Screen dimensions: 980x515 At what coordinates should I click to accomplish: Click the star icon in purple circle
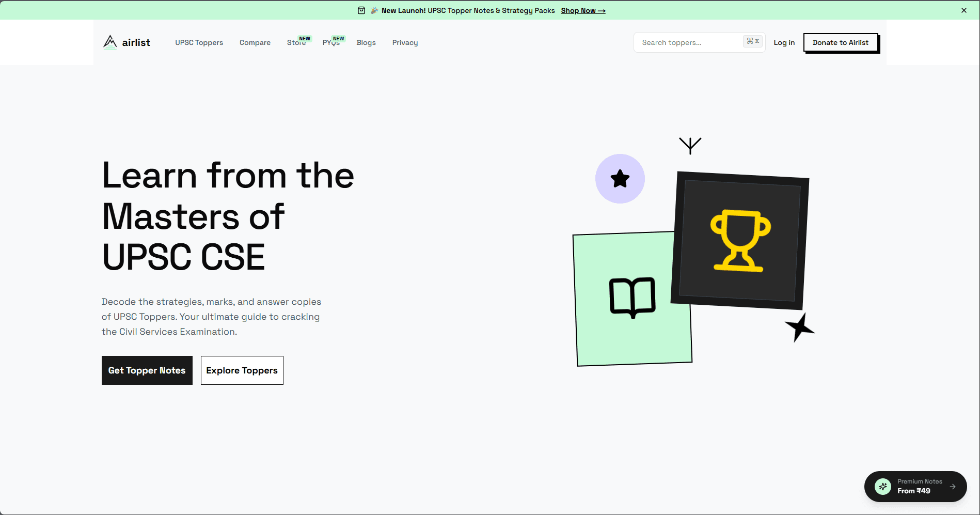pyautogui.click(x=620, y=179)
